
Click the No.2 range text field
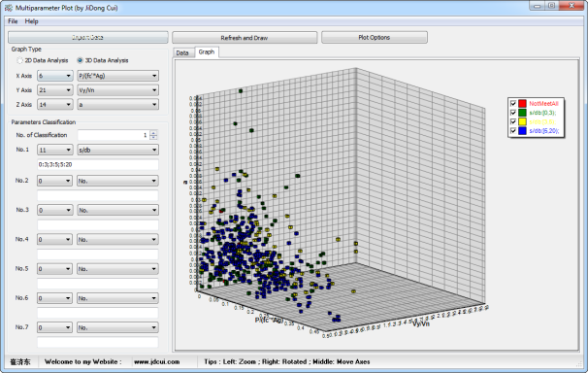coord(97,195)
